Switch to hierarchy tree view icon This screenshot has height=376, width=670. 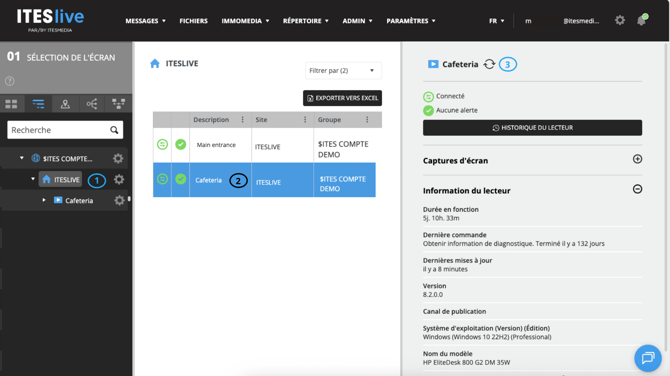[118, 104]
